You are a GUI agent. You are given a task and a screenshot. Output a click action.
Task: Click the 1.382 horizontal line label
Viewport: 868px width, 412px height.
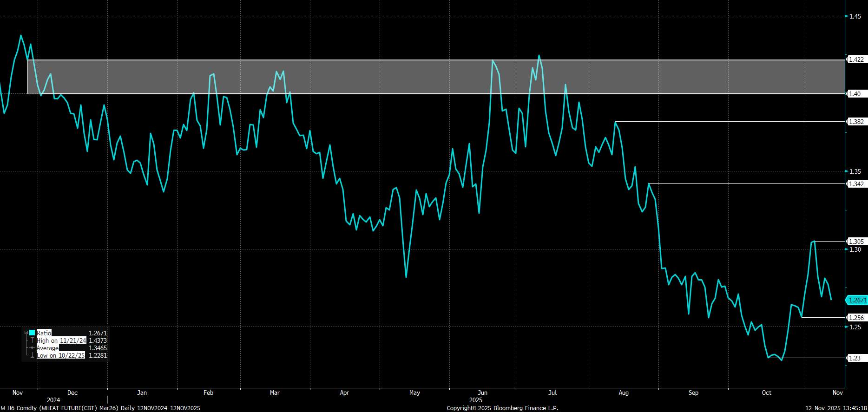(x=856, y=122)
